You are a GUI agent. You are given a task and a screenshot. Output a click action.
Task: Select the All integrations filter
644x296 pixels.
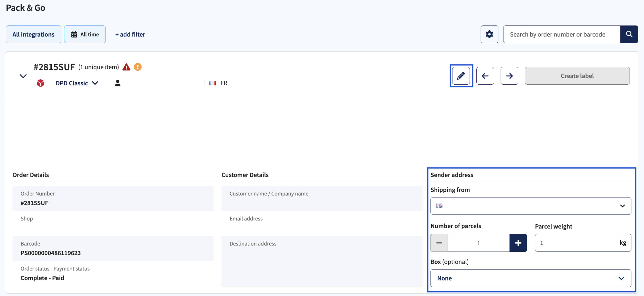(x=33, y=34)
